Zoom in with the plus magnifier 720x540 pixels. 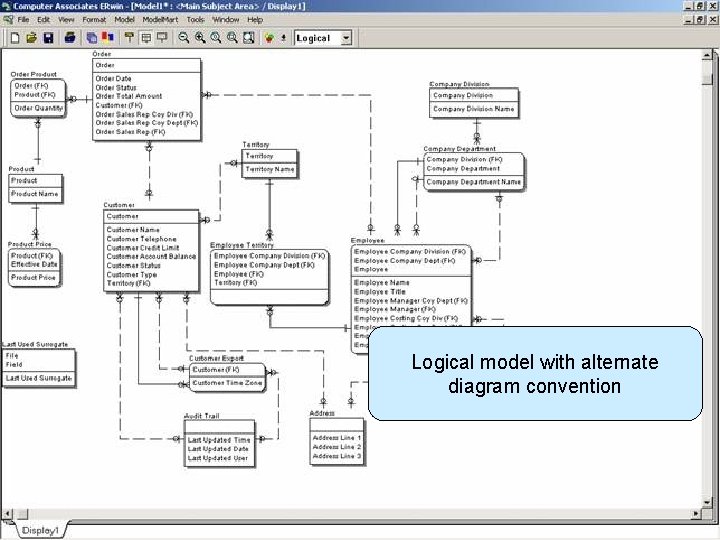tap(200, 38)
